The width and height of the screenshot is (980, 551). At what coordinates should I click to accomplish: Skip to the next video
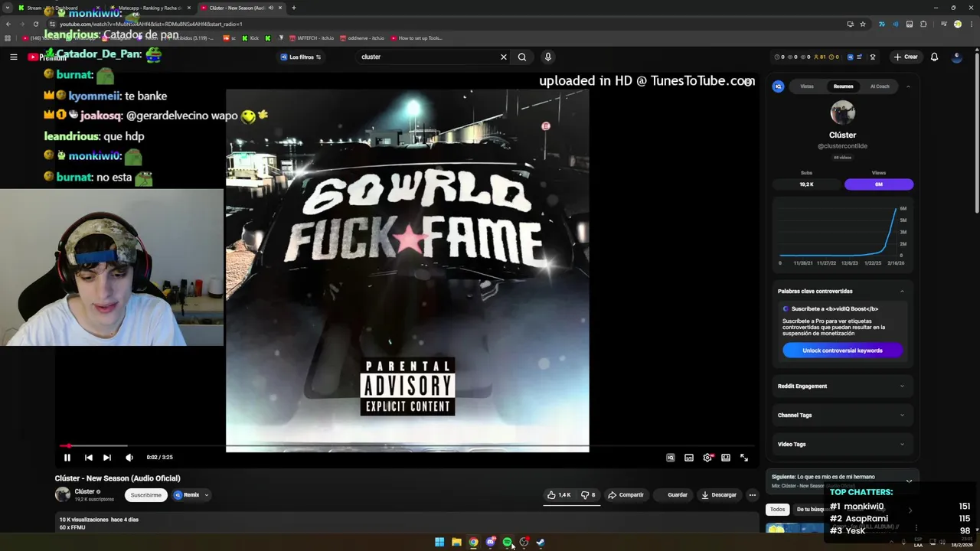(x=107, y=458)
